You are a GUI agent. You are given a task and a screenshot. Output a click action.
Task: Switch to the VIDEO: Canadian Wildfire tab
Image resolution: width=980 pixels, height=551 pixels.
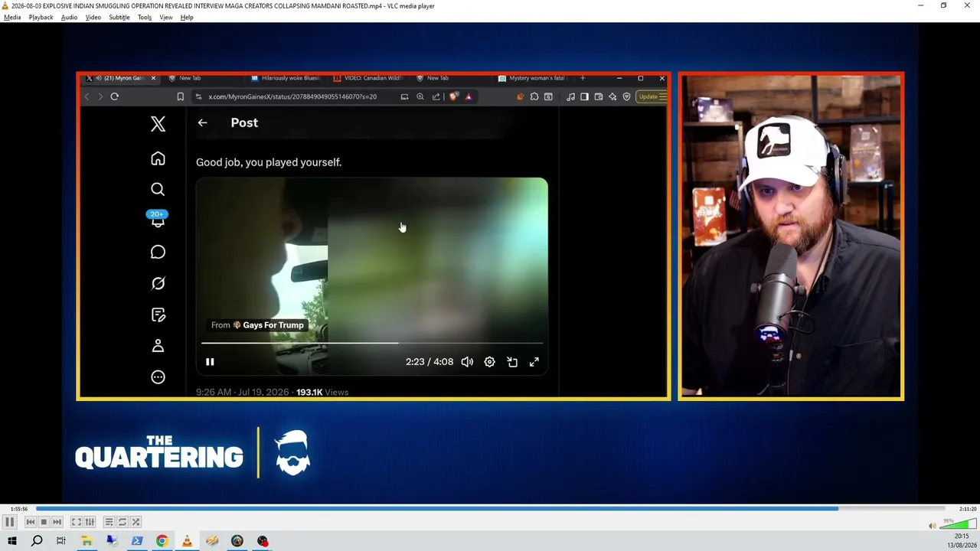[368, 78]
